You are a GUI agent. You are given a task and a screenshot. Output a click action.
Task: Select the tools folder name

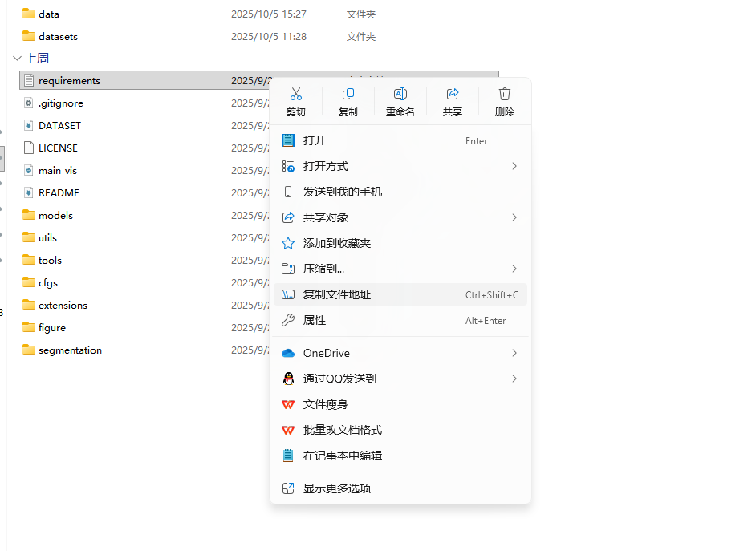pos(50,260)
